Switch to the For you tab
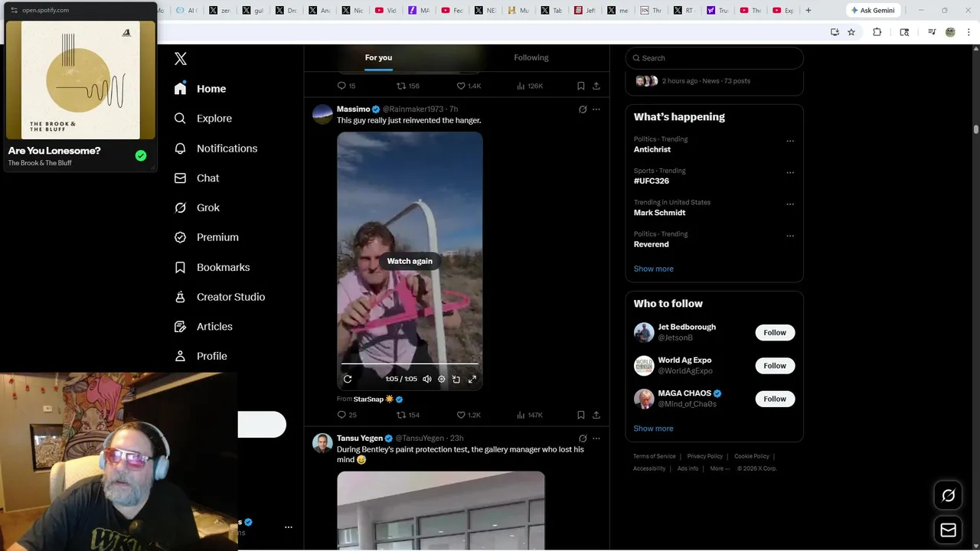Screen dimensions: 980x551 [x=378, y=57]
